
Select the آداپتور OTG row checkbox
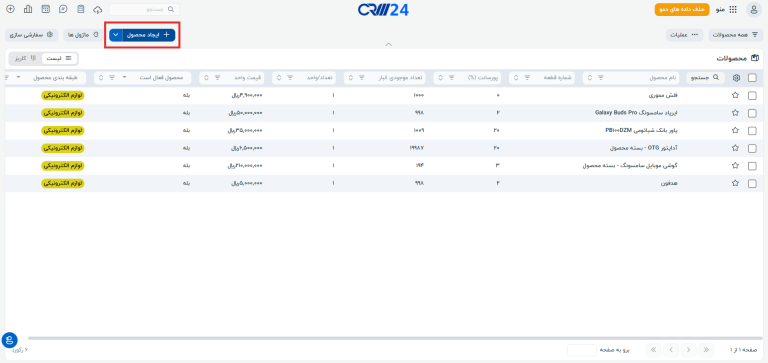point(752,148)
